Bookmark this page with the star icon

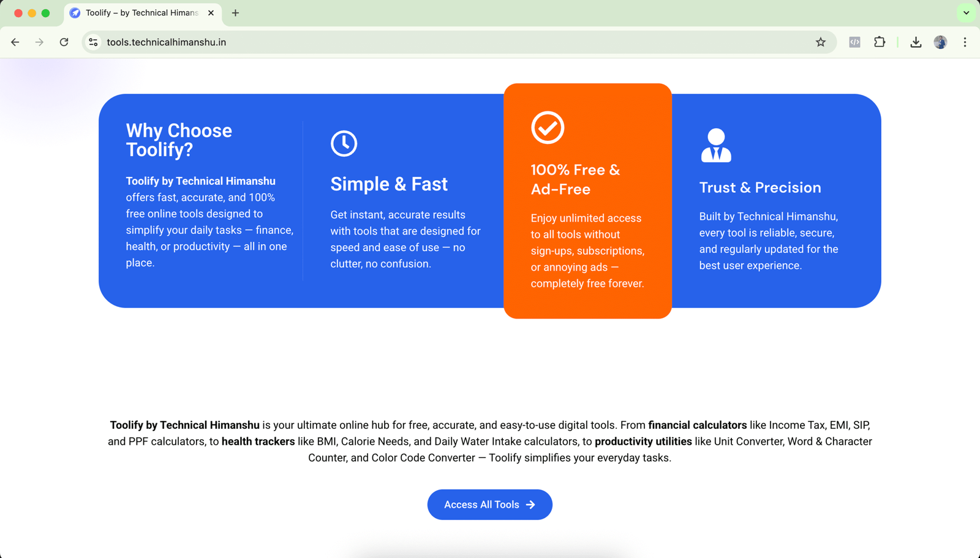coord(821,42)
